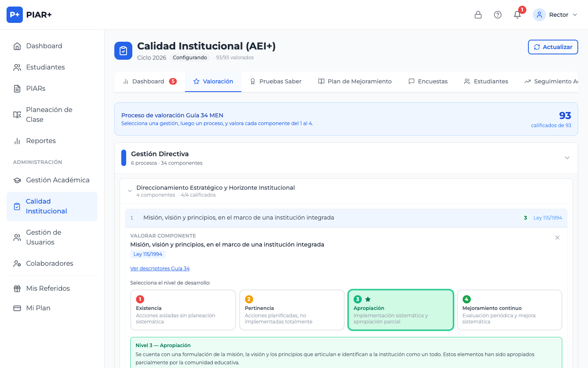Click the document icon beside PIARs

click(x=17, y=89)
